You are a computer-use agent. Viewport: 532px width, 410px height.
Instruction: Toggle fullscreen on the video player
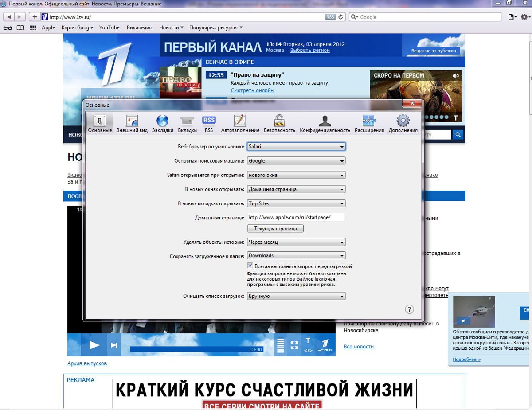click(294, 345)
